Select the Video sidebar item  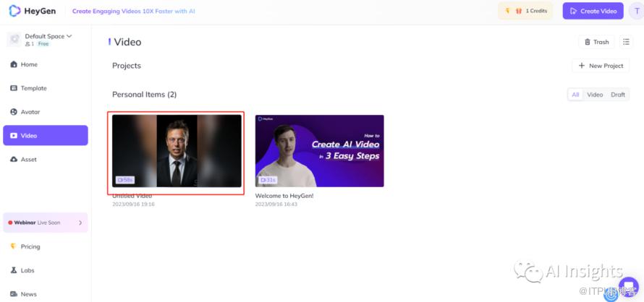click(x=45, y=135)
